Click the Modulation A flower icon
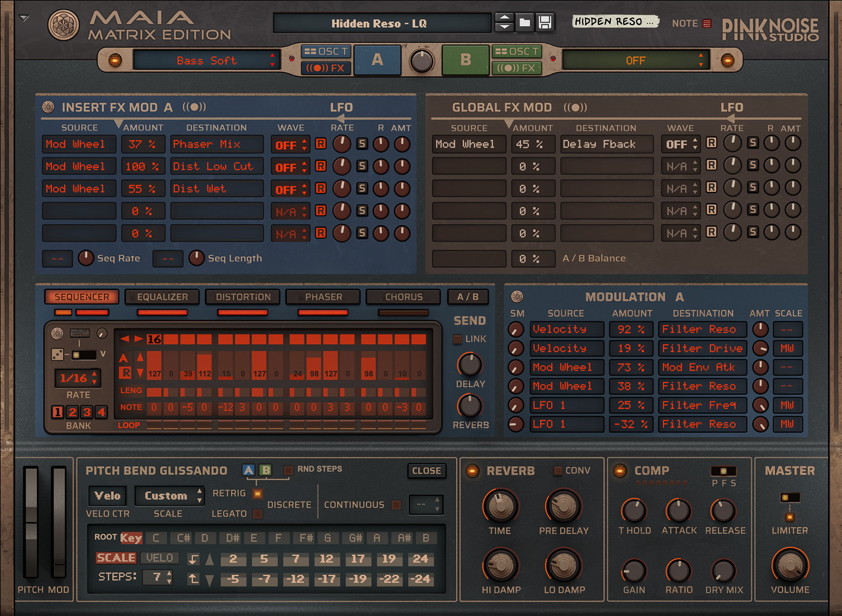This screenshot has height=616, width=842. click(517, 296)
